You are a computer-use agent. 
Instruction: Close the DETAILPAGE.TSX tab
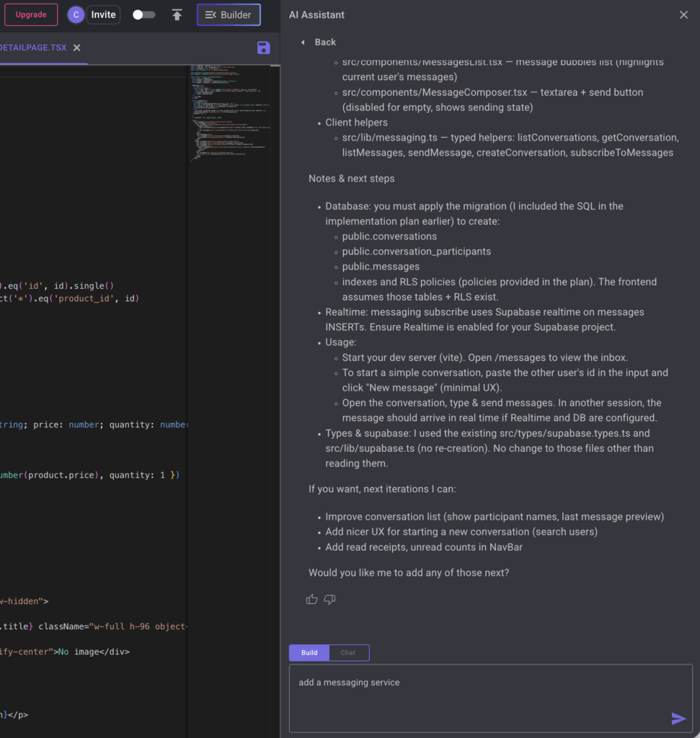click(x=77, y=48)
